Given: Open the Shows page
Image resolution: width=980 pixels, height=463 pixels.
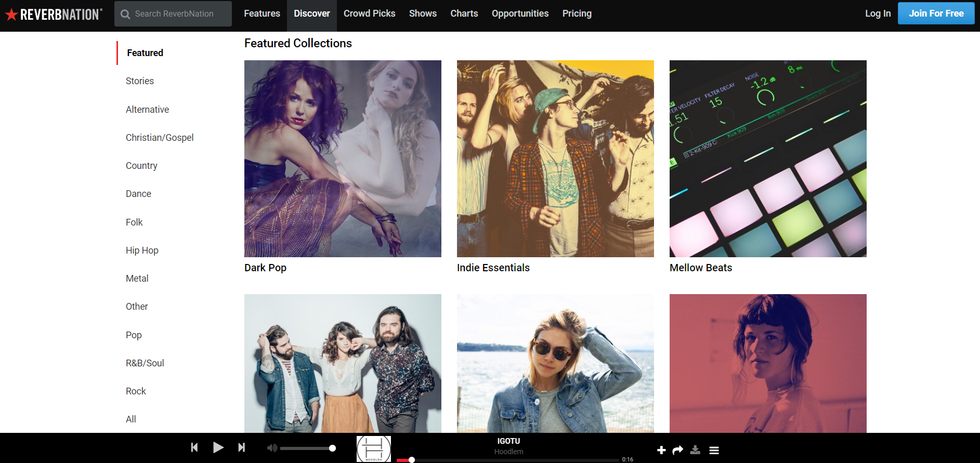Looking at the screenshot, I should point(423,14).
